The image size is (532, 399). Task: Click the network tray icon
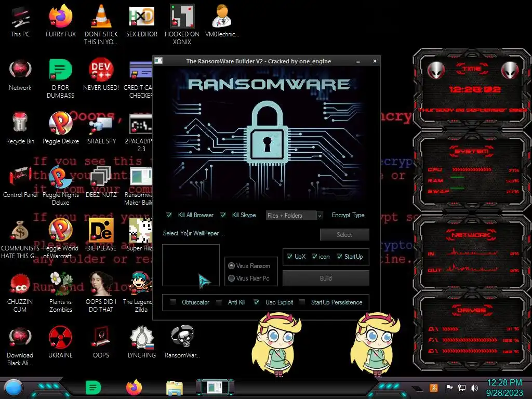click(x=462, y=388)
